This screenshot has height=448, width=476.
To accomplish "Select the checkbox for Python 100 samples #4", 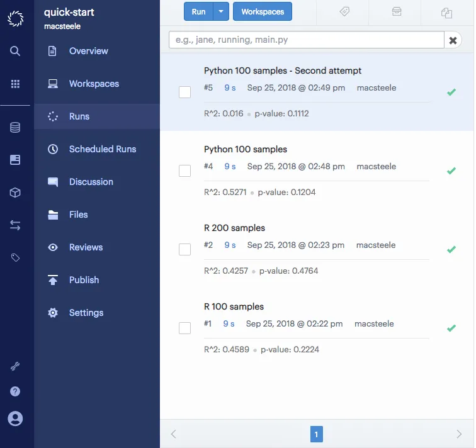I will [x=184, y=171].
